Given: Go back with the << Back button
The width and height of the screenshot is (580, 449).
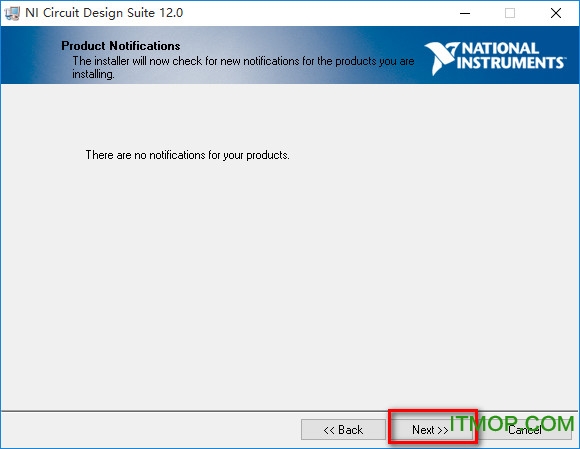Looking at the screenshot, I should point(343,429).
